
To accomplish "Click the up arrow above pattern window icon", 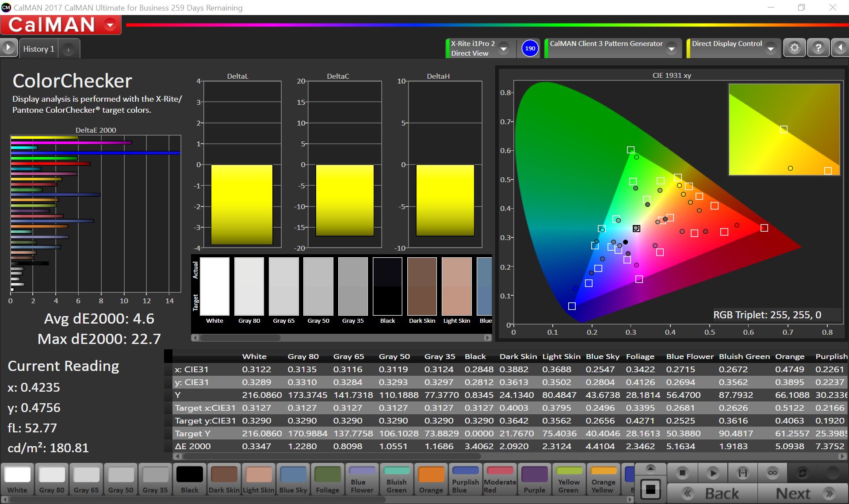I will pyautogui.click(x=650, y=468).
